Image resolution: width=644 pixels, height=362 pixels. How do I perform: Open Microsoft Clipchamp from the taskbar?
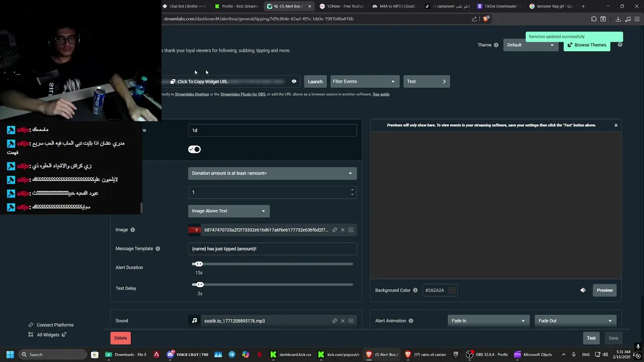coord(533,354)
